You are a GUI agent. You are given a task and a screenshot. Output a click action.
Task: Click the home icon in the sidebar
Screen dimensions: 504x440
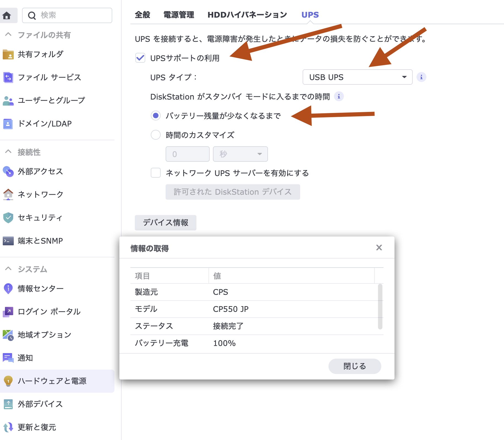pyautogui.click(x=7, y=15)
